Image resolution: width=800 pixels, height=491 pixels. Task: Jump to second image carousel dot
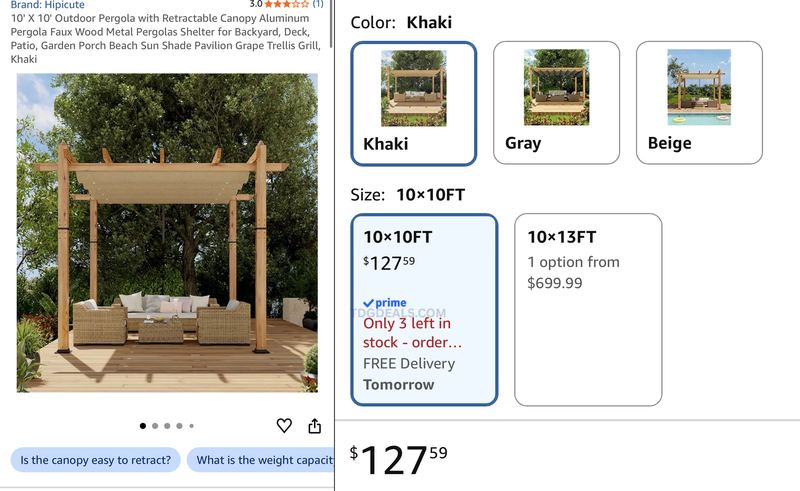click(155, 426)
